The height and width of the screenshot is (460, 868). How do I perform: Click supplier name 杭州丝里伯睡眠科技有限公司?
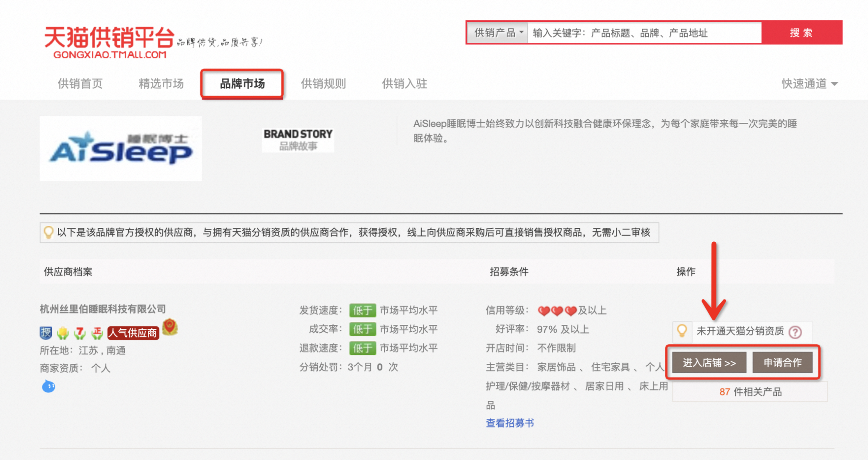(x=103, y=308)
